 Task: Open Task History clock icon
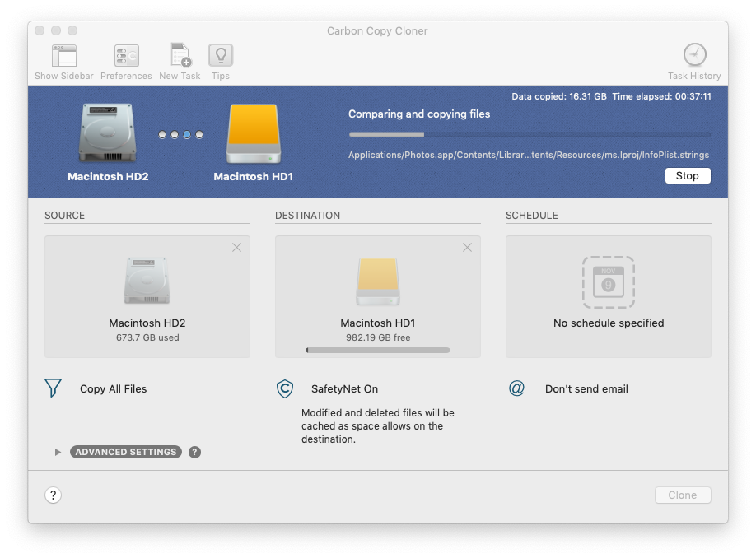tap(695, 54)
